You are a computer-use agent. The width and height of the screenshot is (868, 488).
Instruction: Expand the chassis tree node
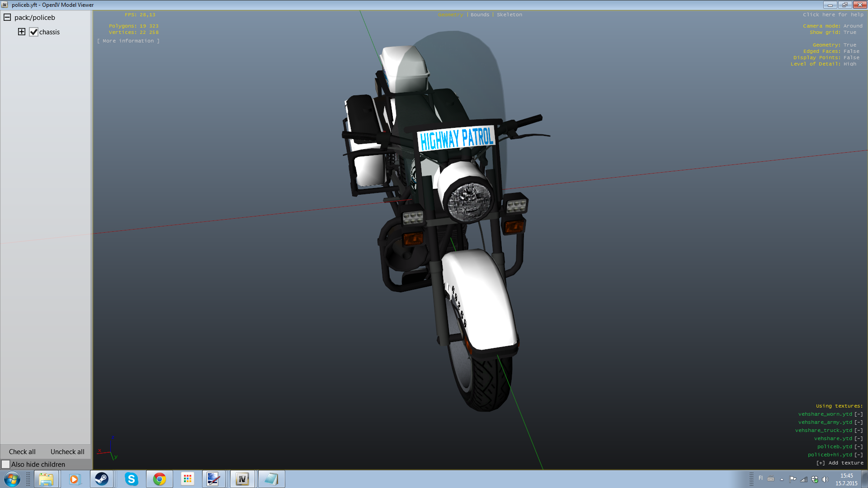pos(22,32)
